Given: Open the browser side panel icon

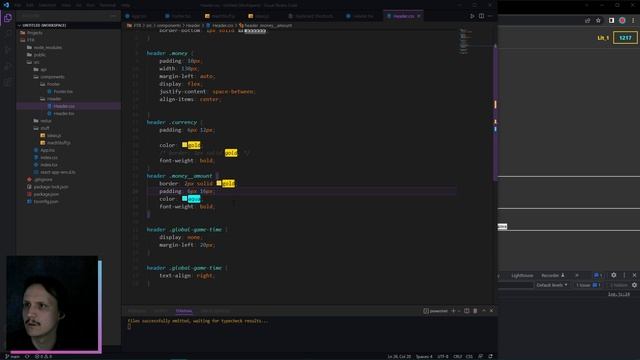Looking at the screenshot, I should point(611,20).
